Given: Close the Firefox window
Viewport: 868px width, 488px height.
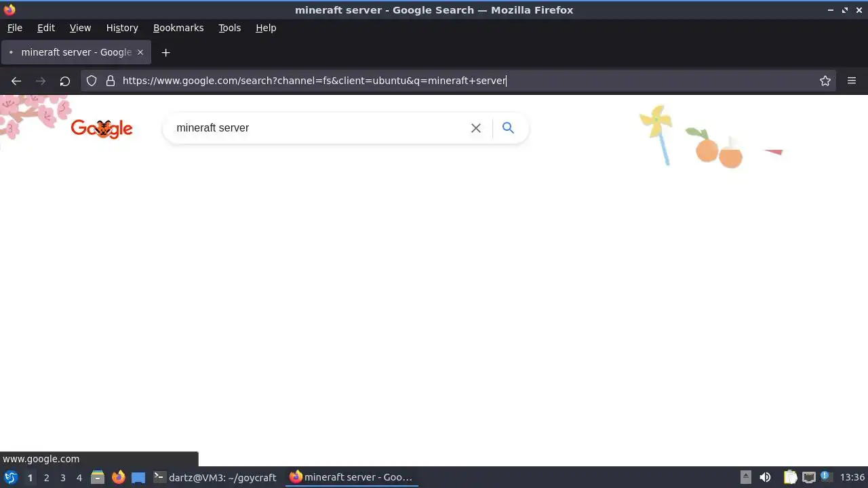Looking at the screenshot, I should [859, 10].
